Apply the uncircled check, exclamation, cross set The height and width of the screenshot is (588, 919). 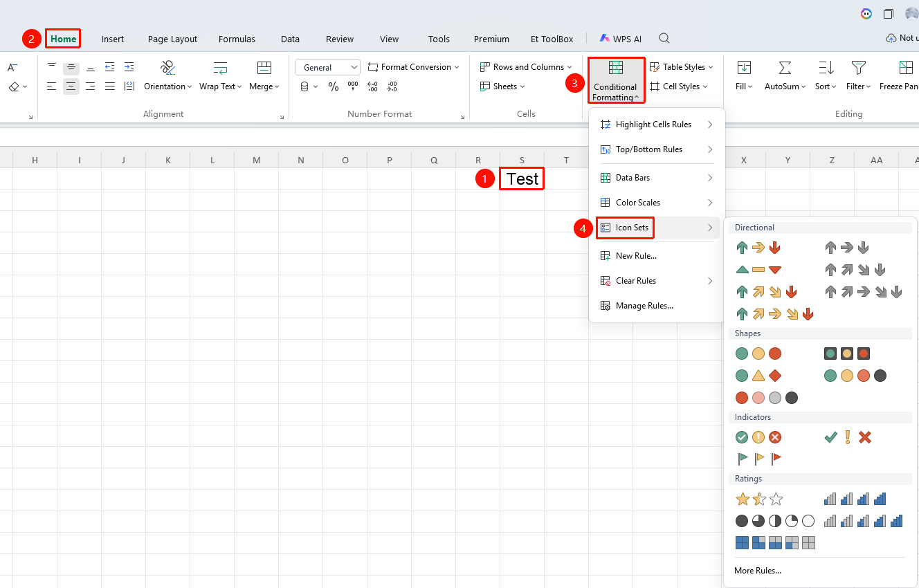pos(847,437)
